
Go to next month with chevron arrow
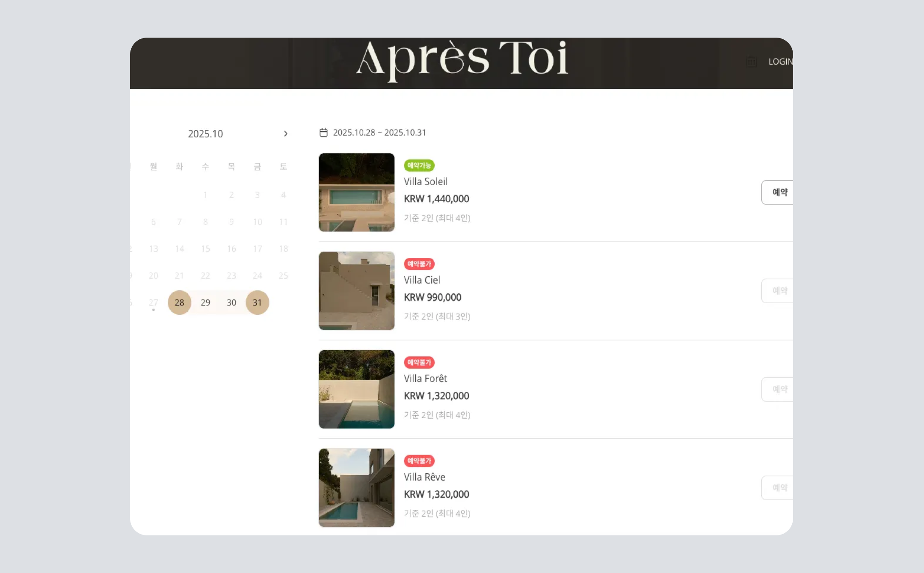286,134
